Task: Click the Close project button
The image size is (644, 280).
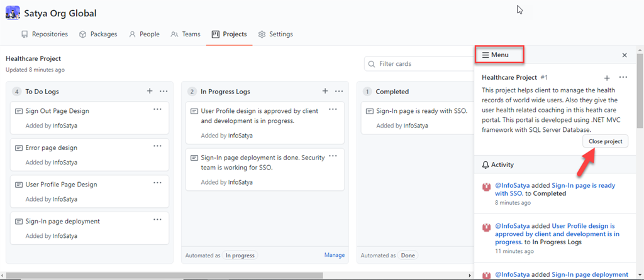Action: coord(605,141)
